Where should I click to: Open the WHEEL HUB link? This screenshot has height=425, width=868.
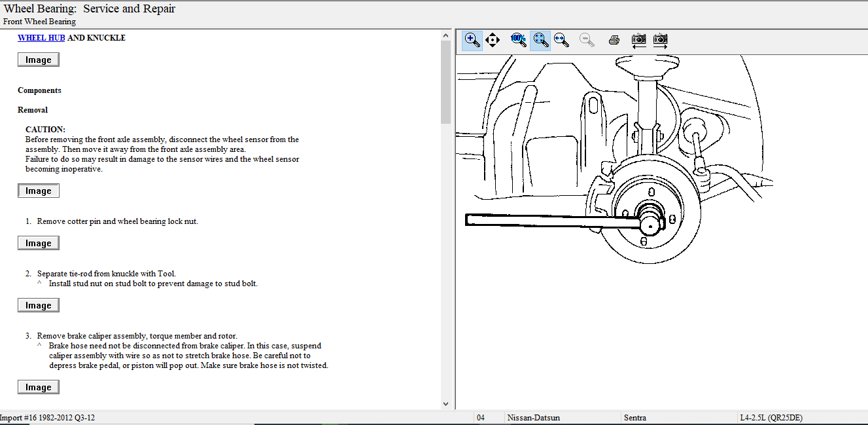(x=41, y=38)
